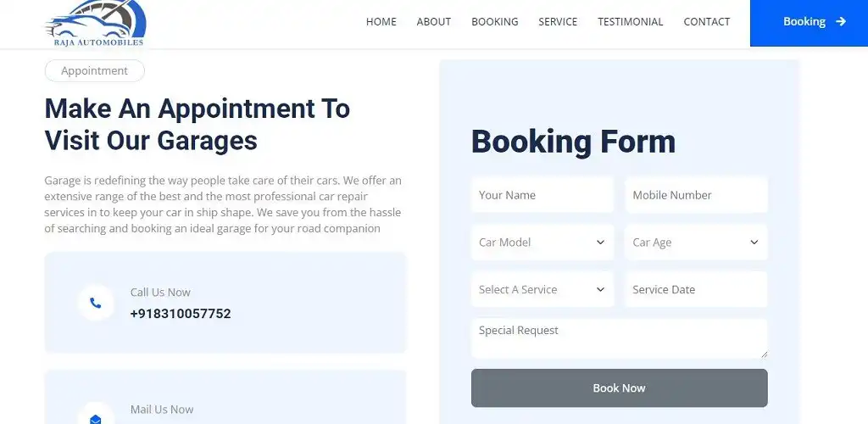
Task: Open the SERVICE nav link
Action: 558,22
